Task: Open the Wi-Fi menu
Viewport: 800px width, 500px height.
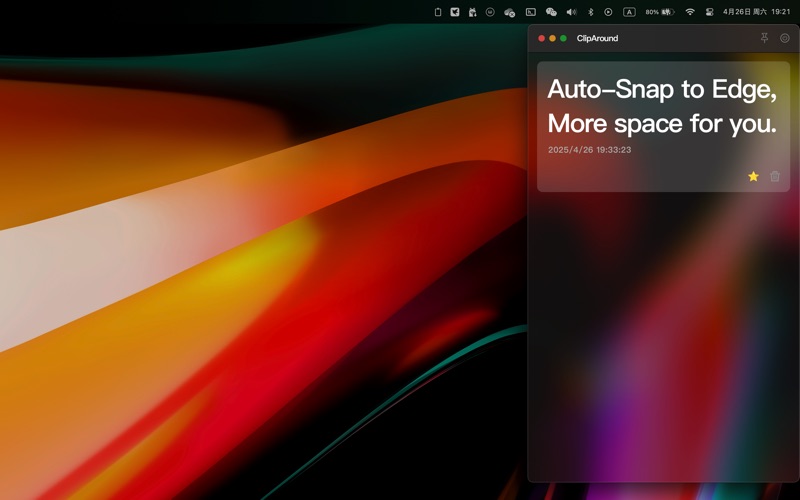Action: click(690, 12)
